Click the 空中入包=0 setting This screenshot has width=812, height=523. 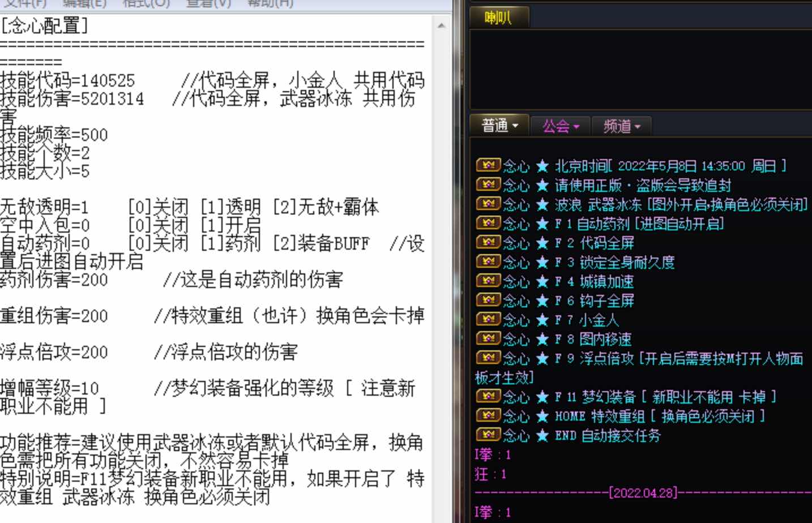[x=45, y=225]
